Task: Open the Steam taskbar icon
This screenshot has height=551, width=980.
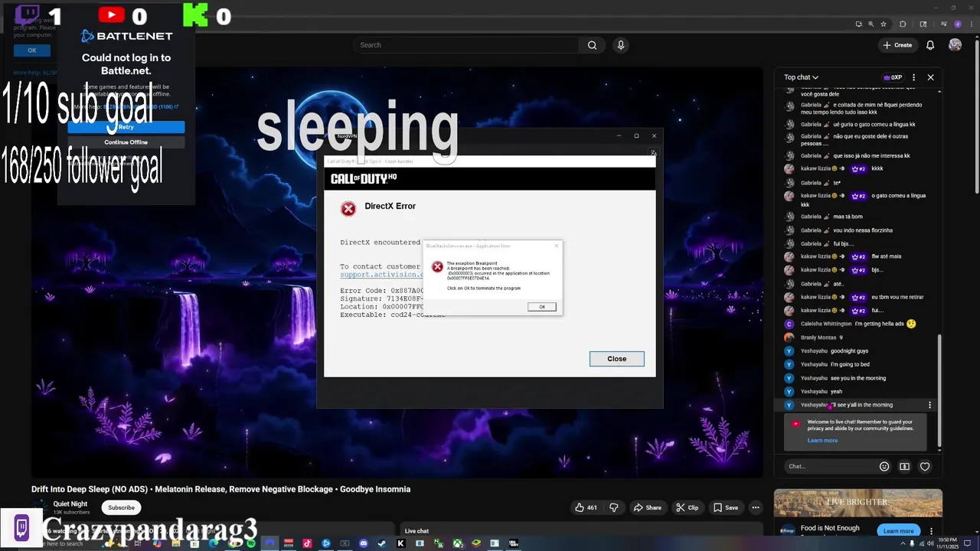Action: coord(382,543)
